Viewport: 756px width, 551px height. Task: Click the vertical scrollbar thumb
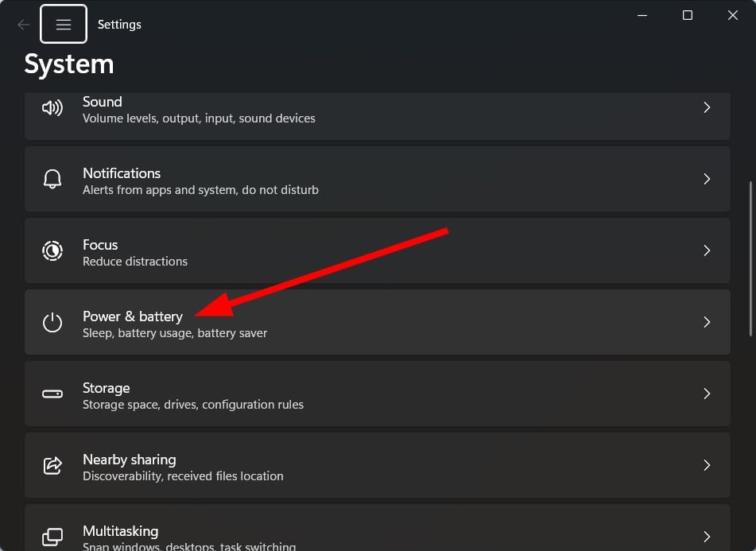click(x=750, y=258)
